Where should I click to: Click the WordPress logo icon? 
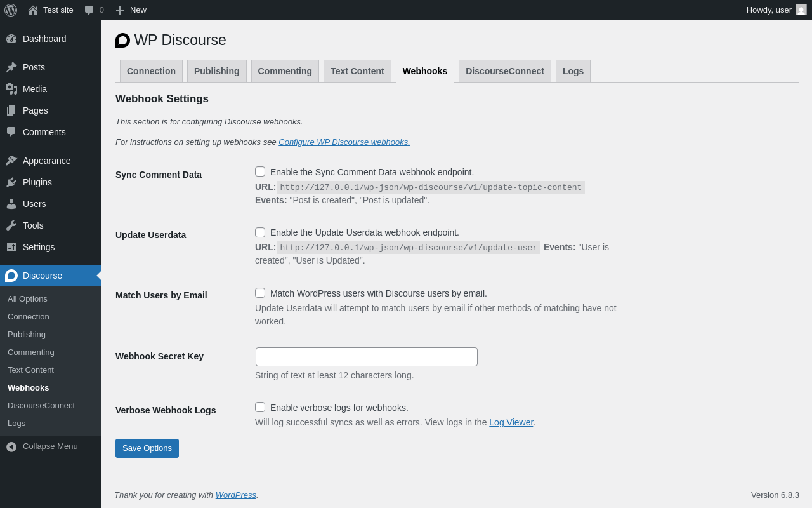(11, 10)
